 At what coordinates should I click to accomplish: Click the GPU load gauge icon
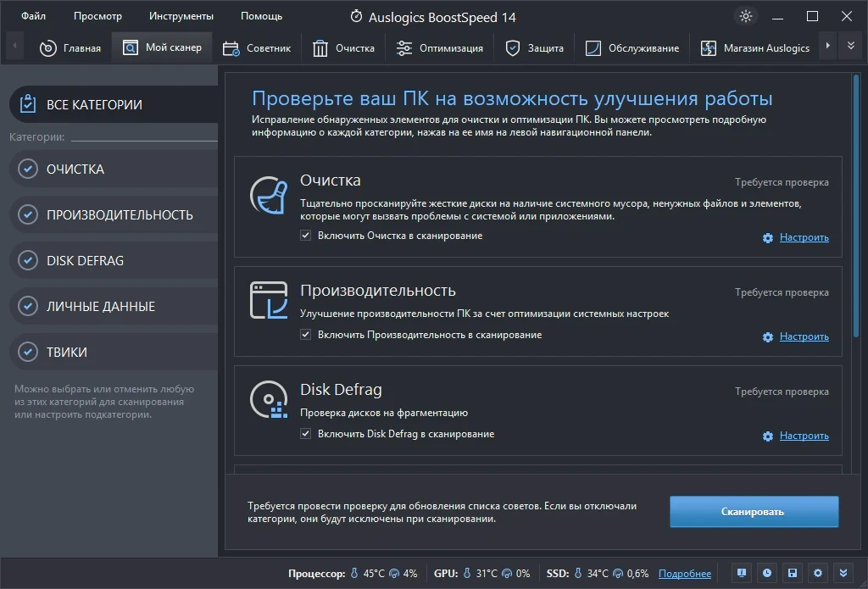pyautogui.click(x=507, y=574)
